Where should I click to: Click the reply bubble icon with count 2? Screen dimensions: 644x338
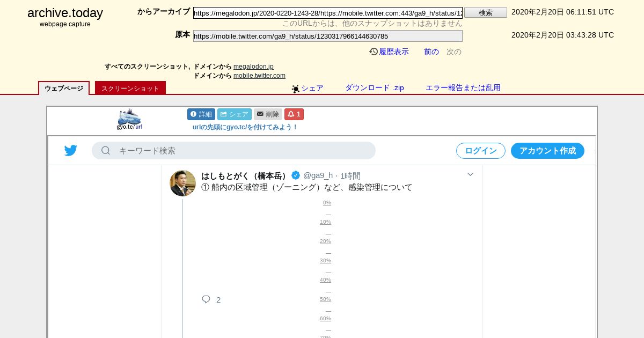pyautogui.click(x=206, y=299)
